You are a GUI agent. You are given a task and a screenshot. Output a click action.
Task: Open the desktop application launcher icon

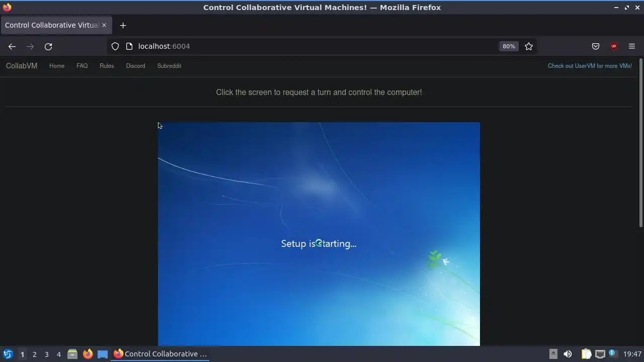(8, 354)
